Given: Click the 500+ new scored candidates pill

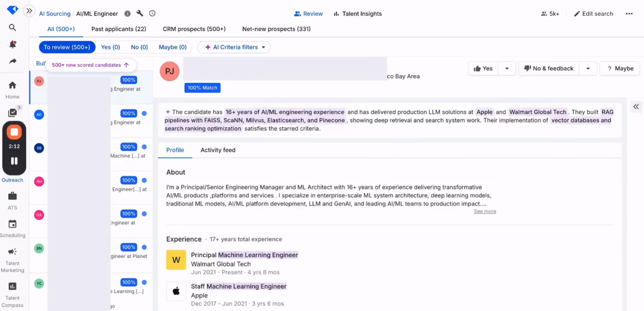Looking at the screenshot, I should coord(91,65).
